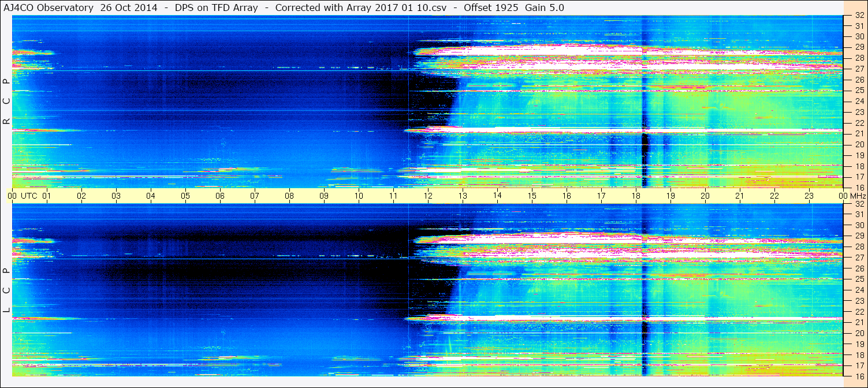
Task: Click inside the lower LCP spectrogram plot
Action: click(428, 290)
